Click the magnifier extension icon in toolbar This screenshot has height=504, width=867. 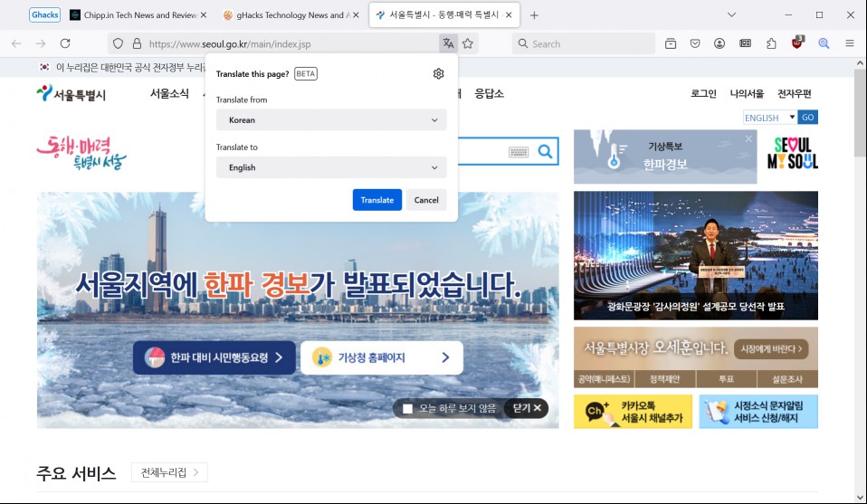(x=824, y=43)
